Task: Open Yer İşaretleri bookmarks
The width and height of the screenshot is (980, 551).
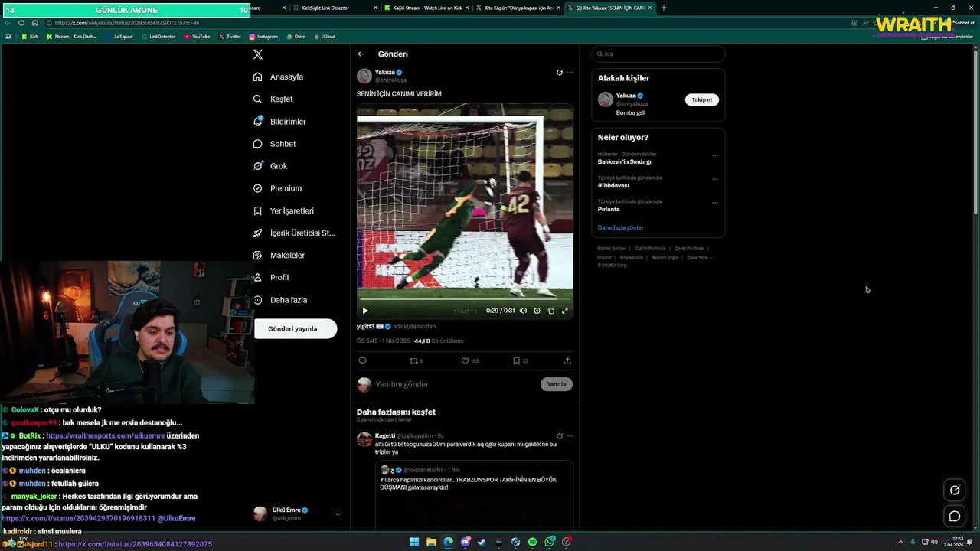Action: pyautogui.click(x=283, y=211)
